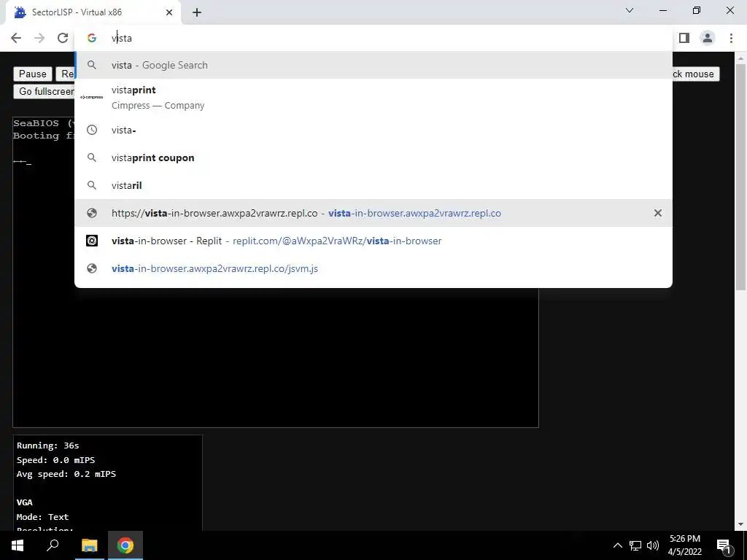
Task: Open the repl.co/jsvm.js suggestion
Action: [373, 268]
